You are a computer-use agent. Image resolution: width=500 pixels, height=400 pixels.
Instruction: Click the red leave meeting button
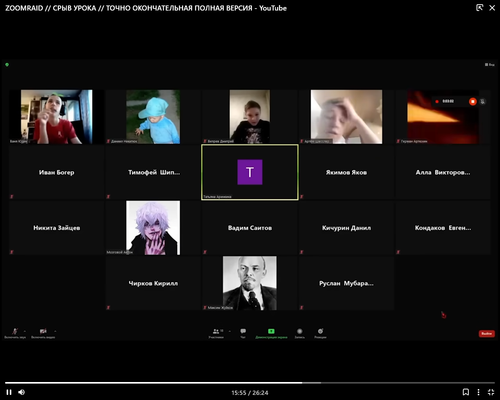click(487, 333)
